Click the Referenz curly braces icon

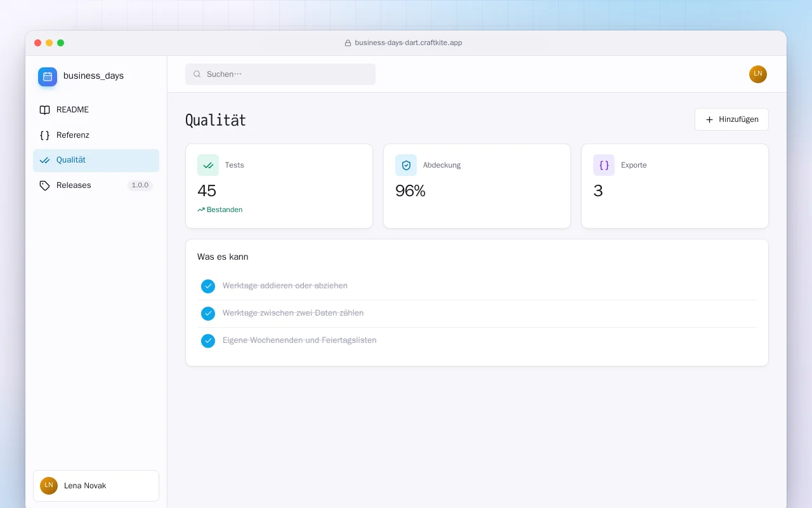point(44,135)
